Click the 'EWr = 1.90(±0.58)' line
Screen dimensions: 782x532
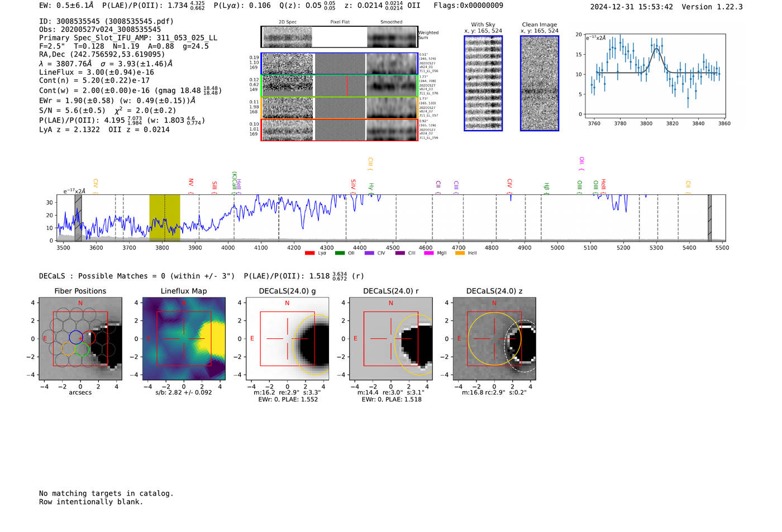(117, 100)
